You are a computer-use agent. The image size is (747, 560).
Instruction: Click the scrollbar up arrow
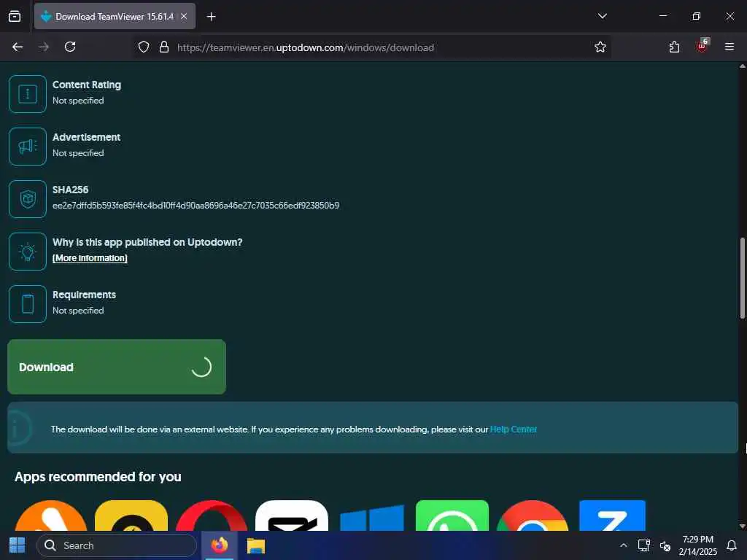pyautogui.click(x=742, y=66)
